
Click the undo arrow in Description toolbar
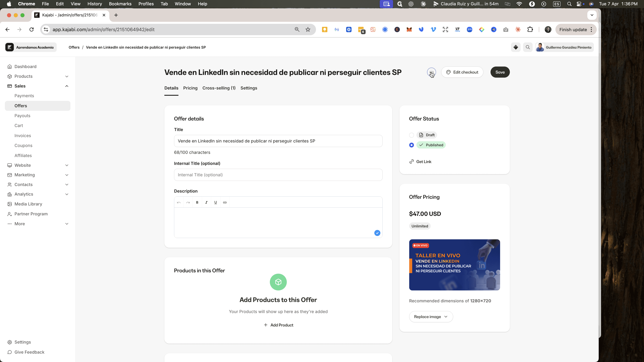coord(179,202)
